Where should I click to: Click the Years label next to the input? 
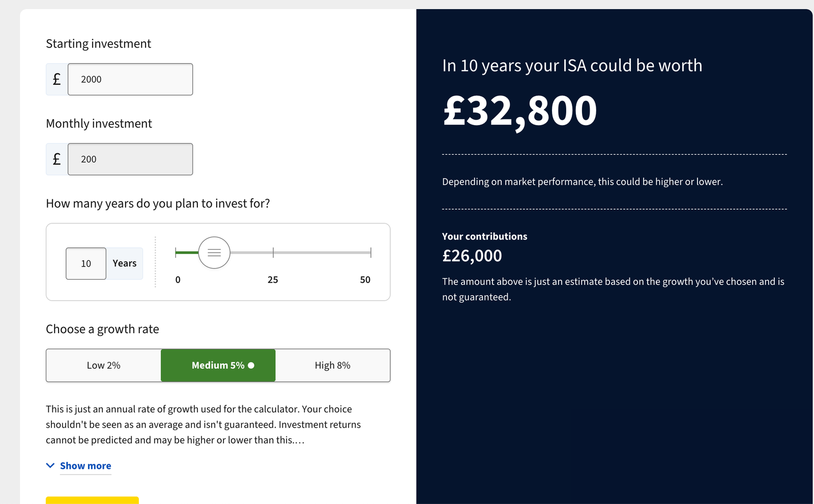[x=124, y=263]
